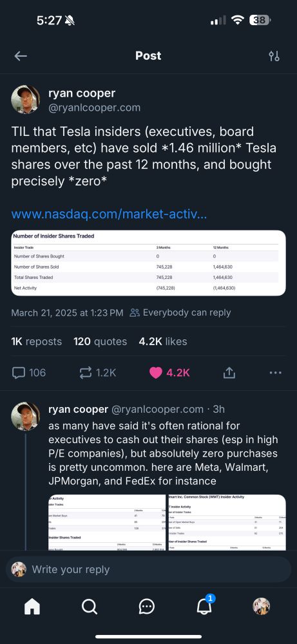Open the Insider Shares Traded table image
Image resolution: width=297 pixels, height=644 pixels.
148,263
